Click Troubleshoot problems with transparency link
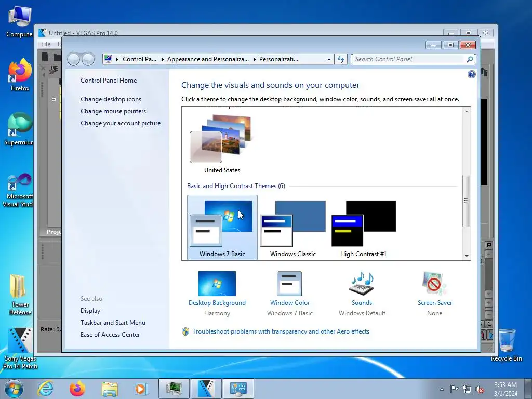Viewport: 532px width, 399px height. click(x=281, y=331)
